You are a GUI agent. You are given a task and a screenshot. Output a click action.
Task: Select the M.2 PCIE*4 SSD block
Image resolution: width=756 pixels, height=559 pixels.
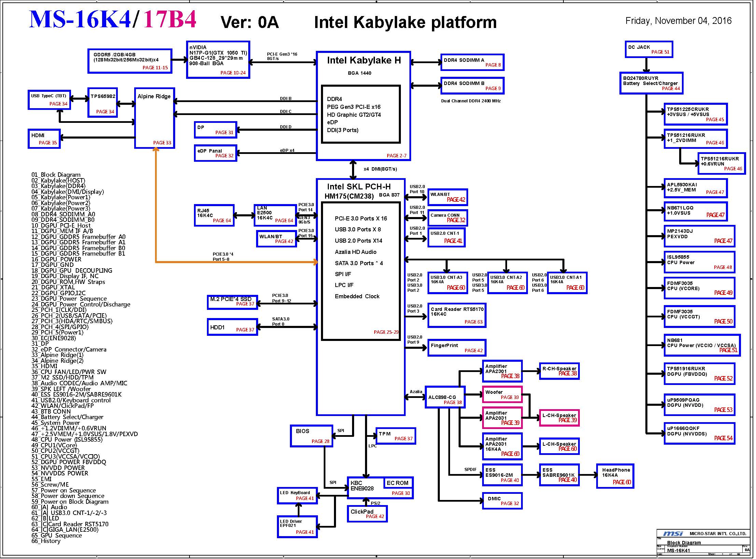[233, 302]
